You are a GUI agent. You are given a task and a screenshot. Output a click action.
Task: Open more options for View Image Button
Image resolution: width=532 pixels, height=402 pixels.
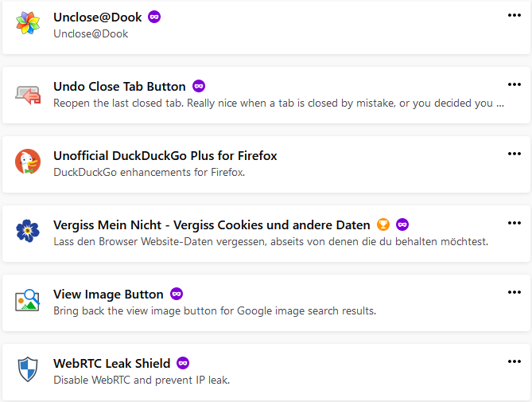(x=514, y=291)
